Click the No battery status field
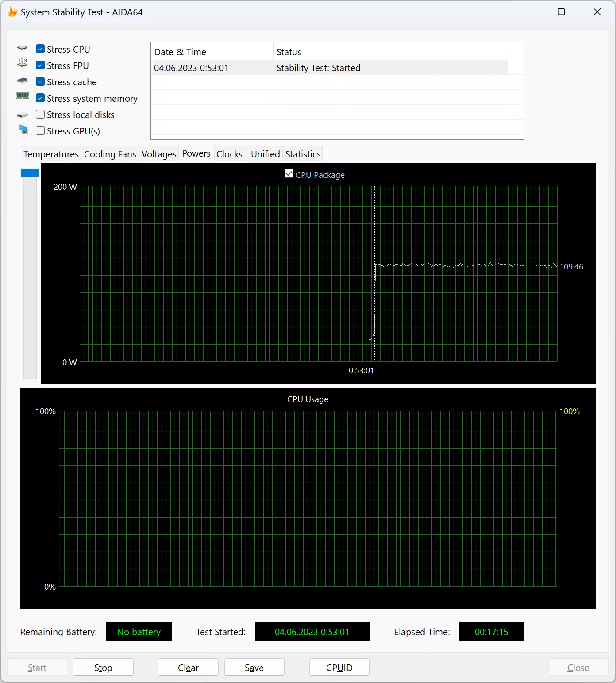 139,632
